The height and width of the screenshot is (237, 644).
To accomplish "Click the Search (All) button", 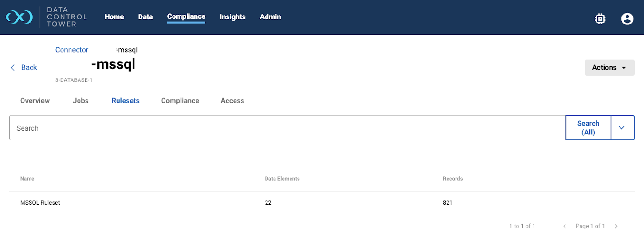I will click(x=588, y=128).
